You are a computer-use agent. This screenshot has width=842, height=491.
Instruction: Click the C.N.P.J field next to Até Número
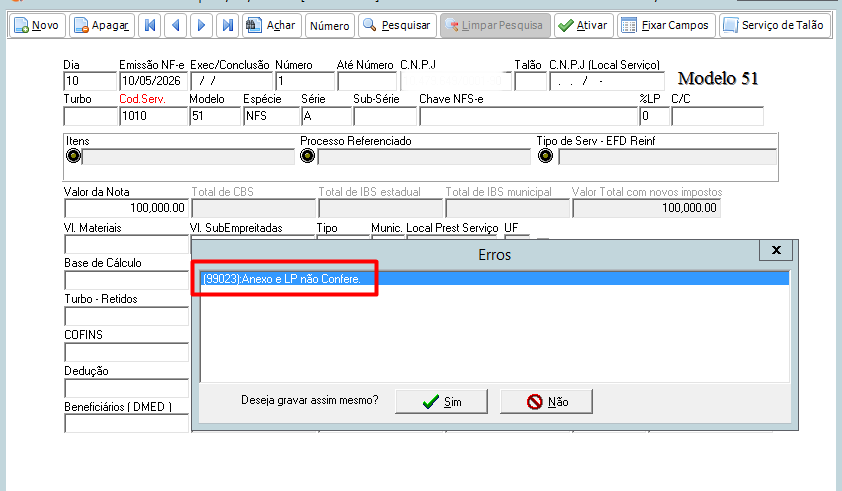[455, 81]
